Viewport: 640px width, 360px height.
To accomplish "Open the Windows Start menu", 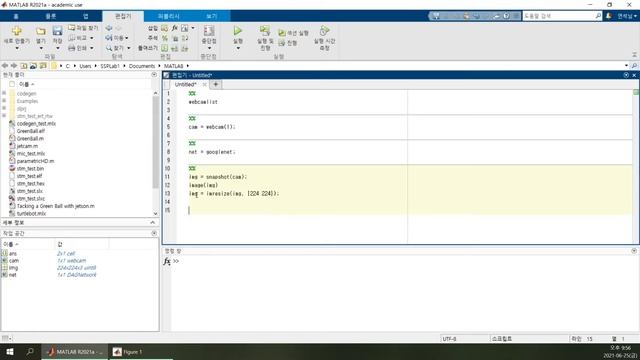I will point(10,351).
